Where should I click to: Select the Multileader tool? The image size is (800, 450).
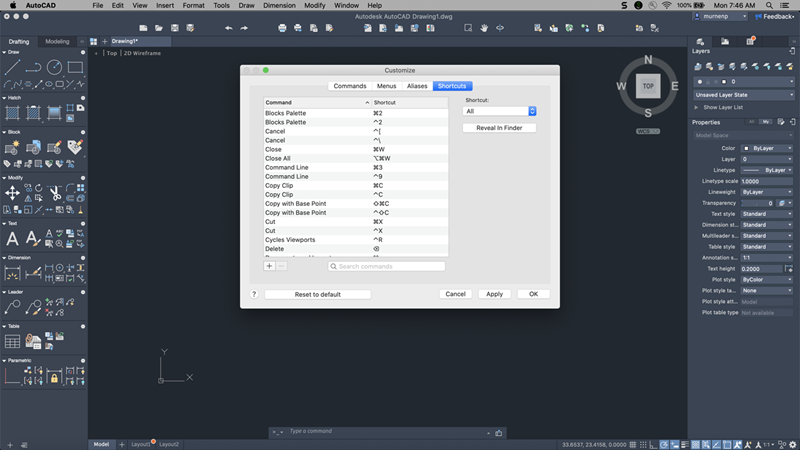click(x=12, y=307)
